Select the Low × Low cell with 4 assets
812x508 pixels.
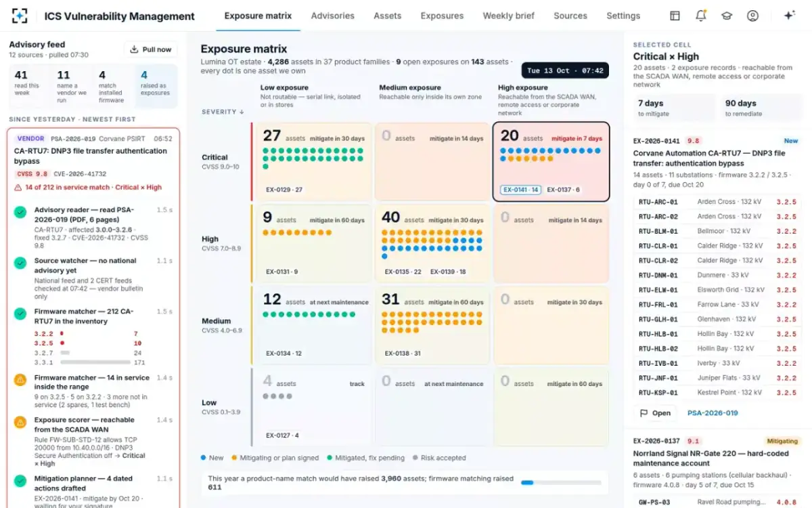(x=313, y=407)
